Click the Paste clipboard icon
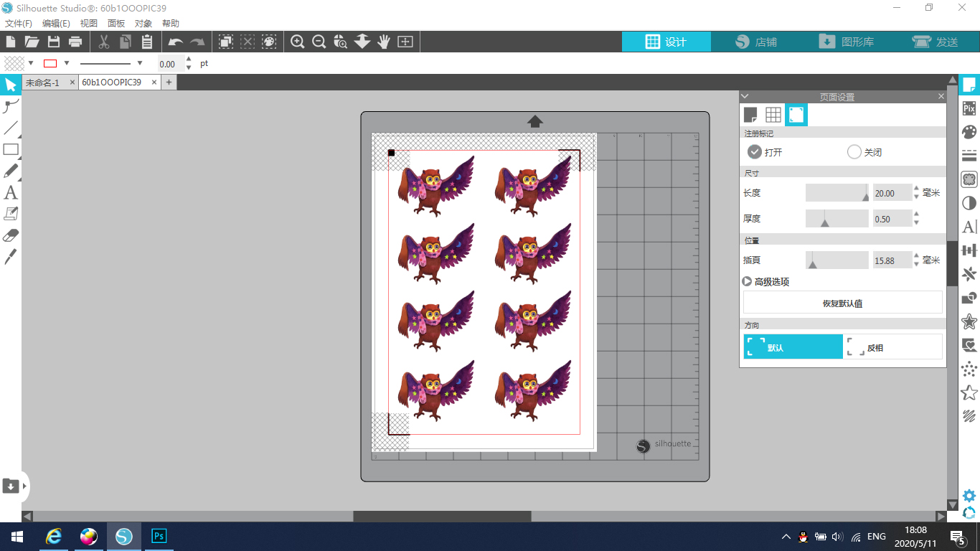This screenshot has width=980, height=551. [x=147, y=42]
